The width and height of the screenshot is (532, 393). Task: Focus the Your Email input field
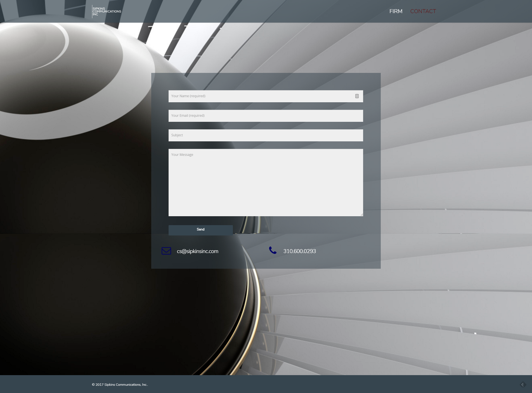tap(266, 116)
